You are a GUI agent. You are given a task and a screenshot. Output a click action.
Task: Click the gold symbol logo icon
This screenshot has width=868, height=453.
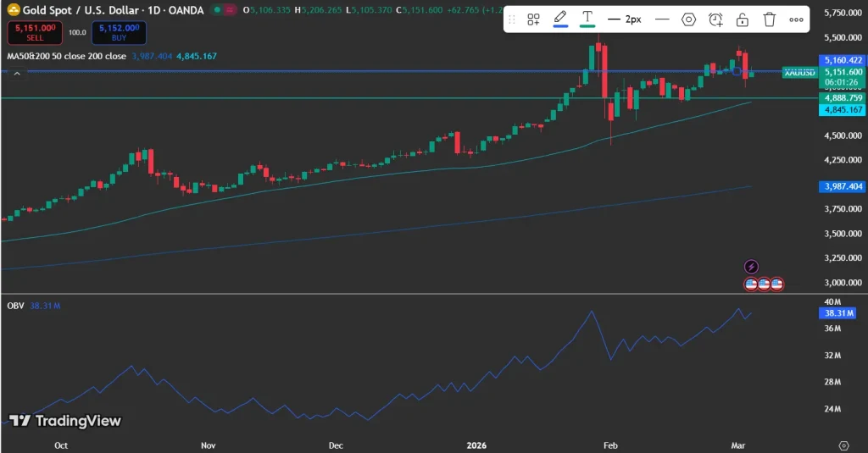[14, 9]
